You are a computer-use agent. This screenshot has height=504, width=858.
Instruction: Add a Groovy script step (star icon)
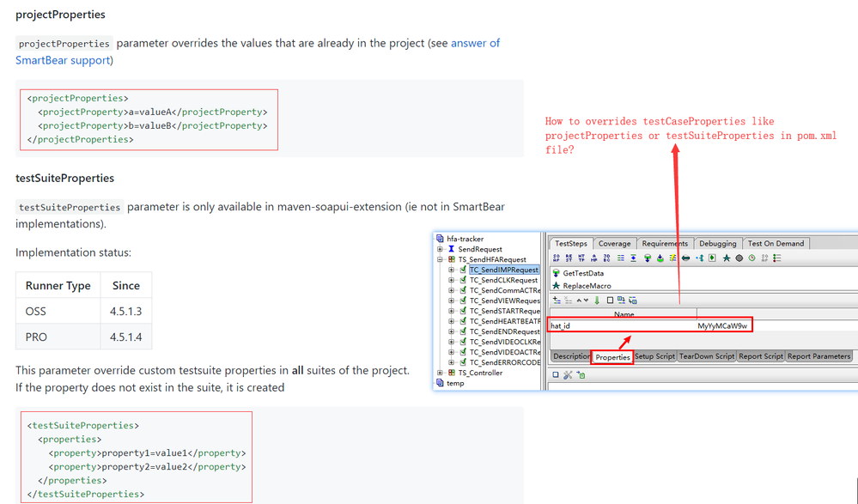point(727,258)
